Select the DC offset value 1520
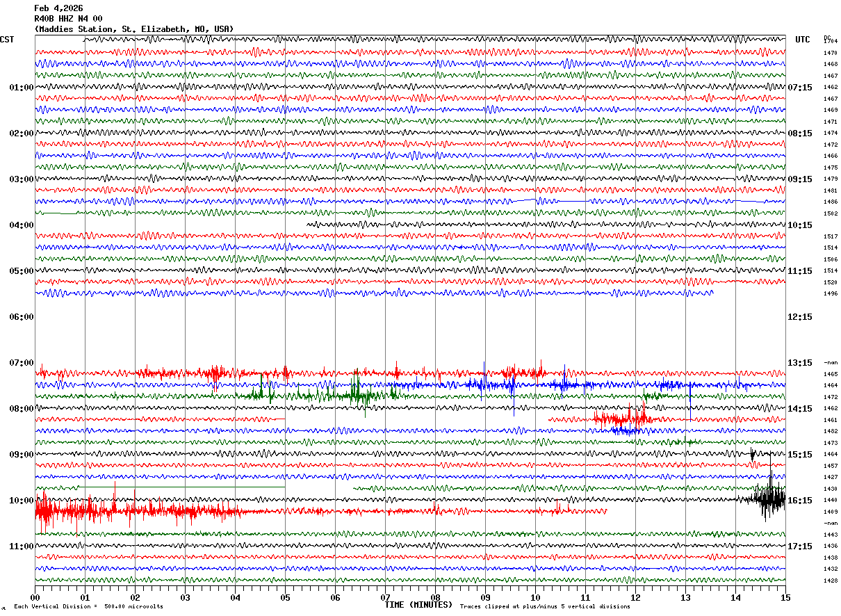Screen dimensions: 841x616 (831, 282)
